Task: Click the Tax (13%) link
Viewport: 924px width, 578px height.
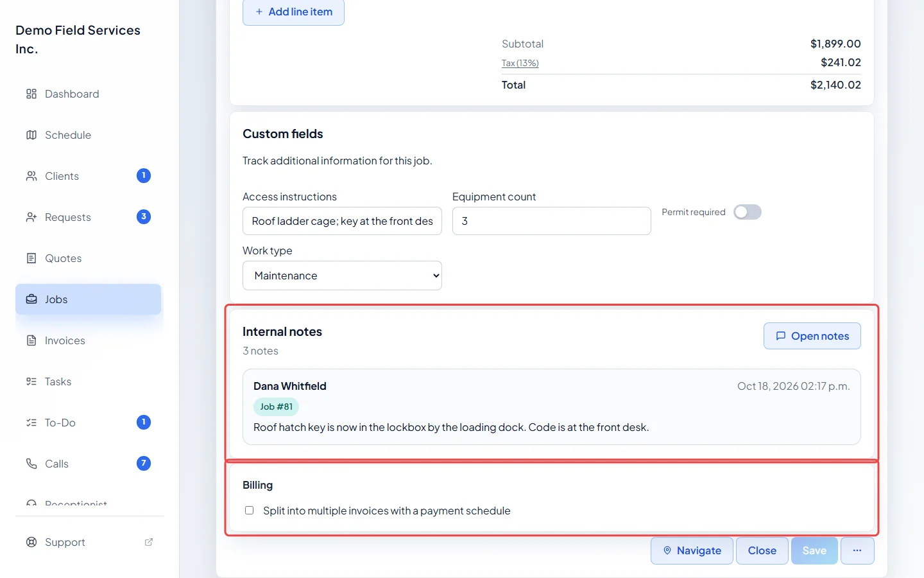Action: pos(520,63)
